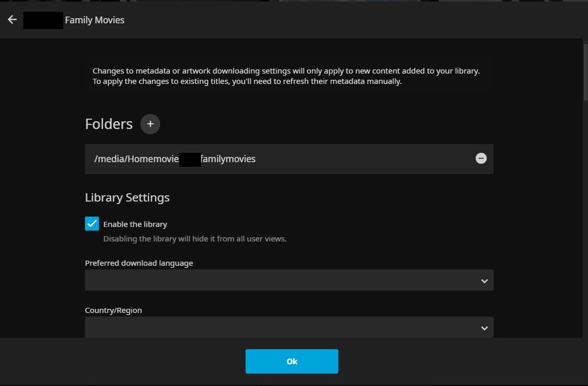Screen dimensions: 588x386
Task: Click the back arrow beside Family Movies
Action: coord(12,20)
